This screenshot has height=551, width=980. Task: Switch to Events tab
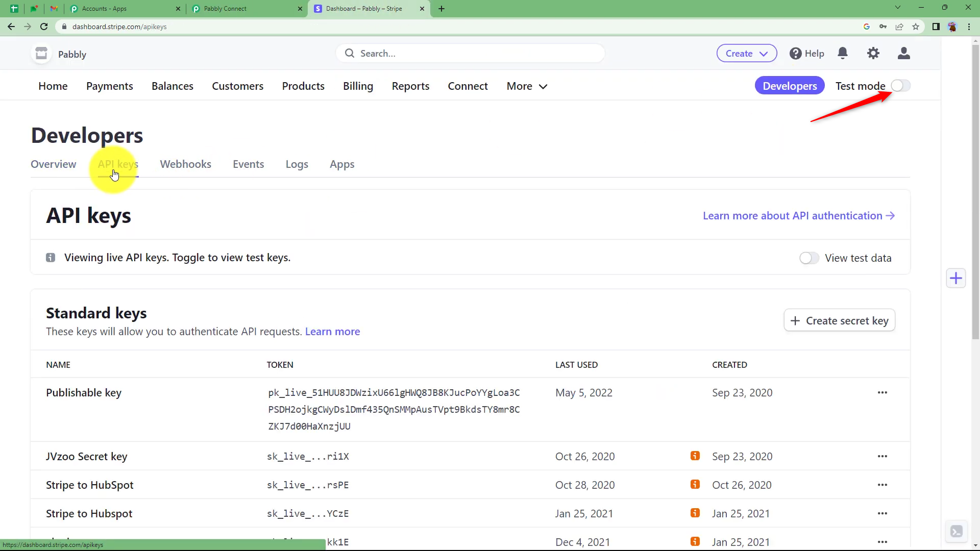[248, 164]
